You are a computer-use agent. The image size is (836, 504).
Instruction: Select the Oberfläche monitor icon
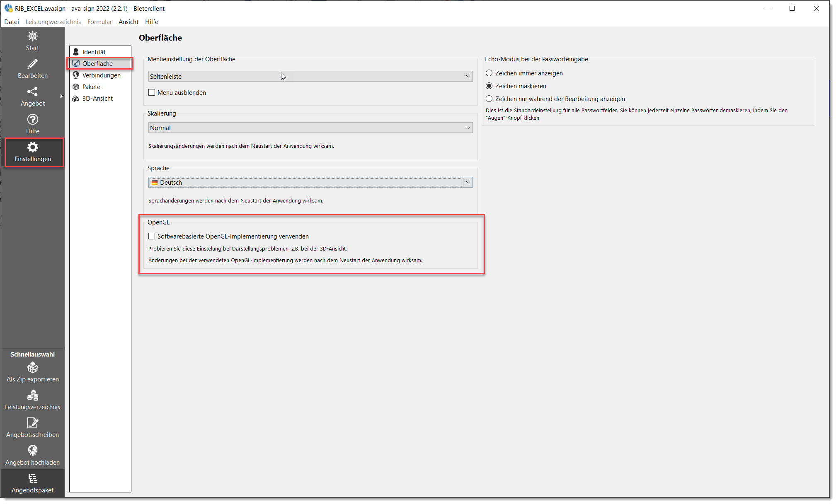[x=76, y=63]
